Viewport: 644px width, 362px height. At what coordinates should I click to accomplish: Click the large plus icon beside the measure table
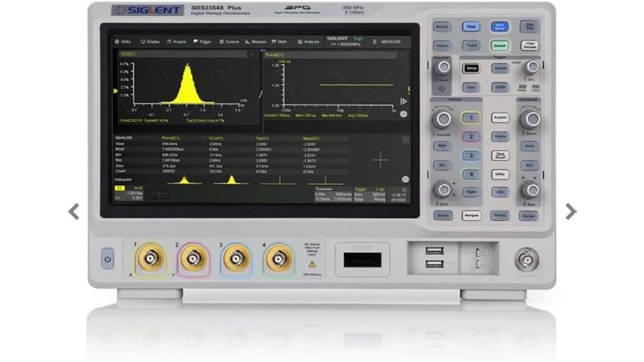tap(380, 161)
